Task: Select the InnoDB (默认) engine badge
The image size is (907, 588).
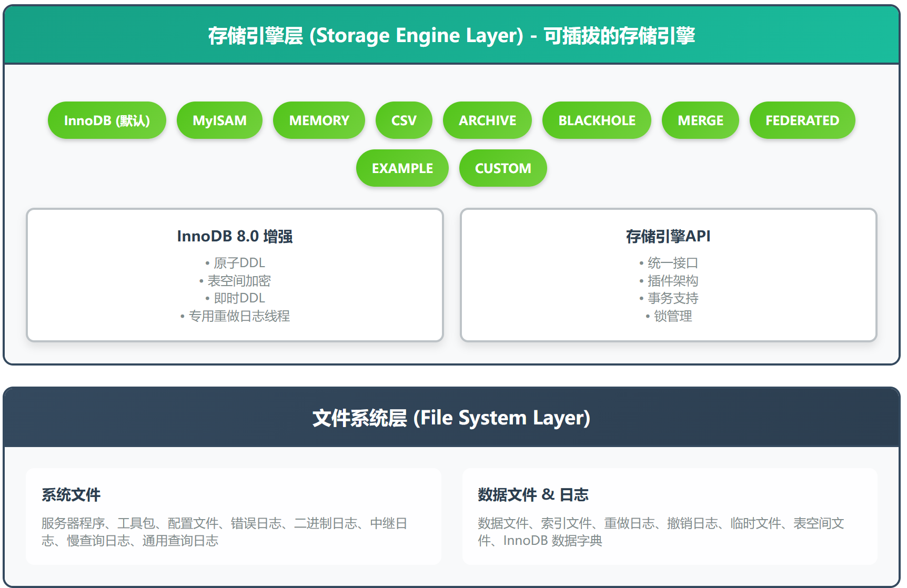Action: [x=107, y=120]
